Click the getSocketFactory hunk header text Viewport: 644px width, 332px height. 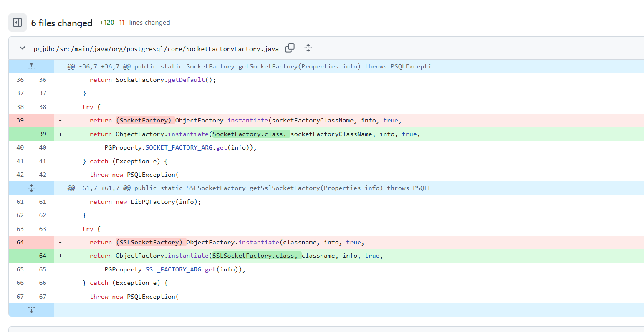tap(249, 66)
